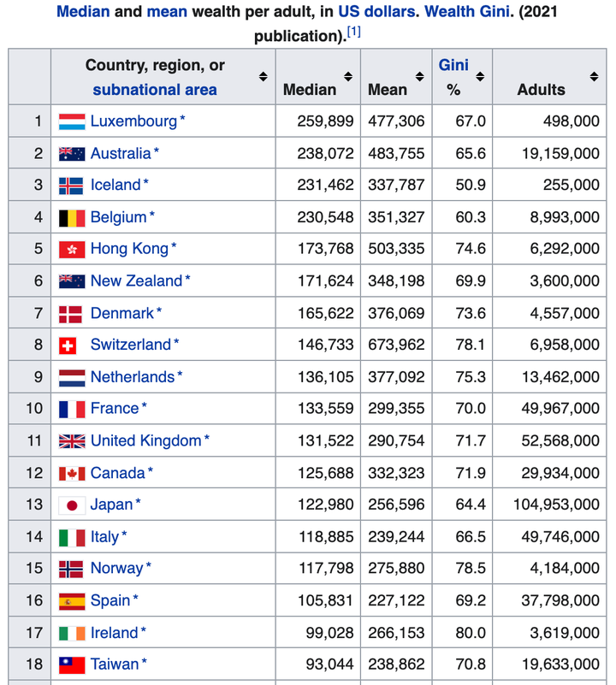Open the Median link in caption

[83, 11]
